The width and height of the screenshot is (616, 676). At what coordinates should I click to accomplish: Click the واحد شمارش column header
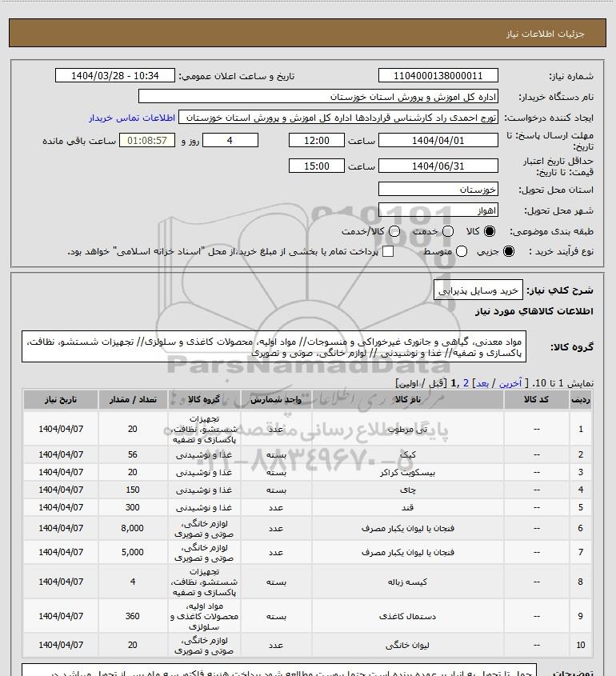(x=276, y=400)
